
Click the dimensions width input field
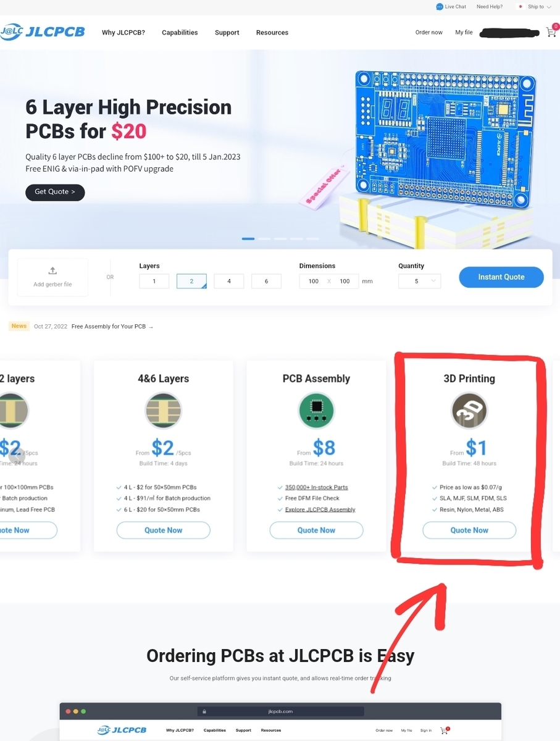coord(314,281)
